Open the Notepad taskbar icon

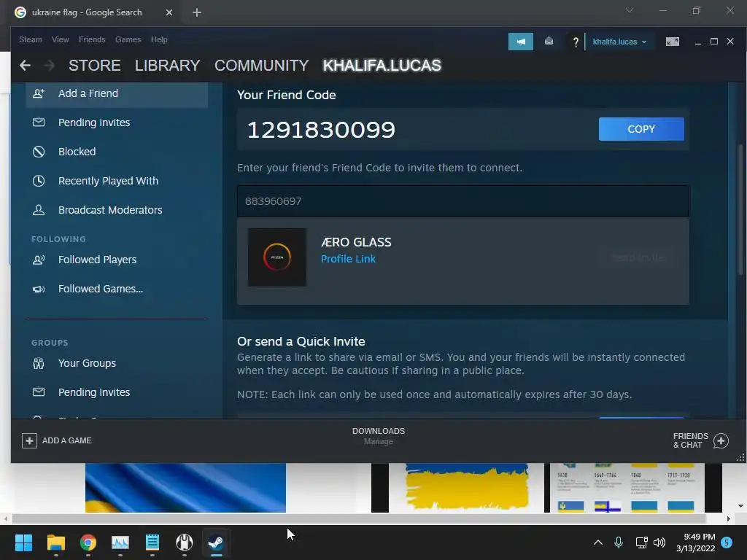152,542
